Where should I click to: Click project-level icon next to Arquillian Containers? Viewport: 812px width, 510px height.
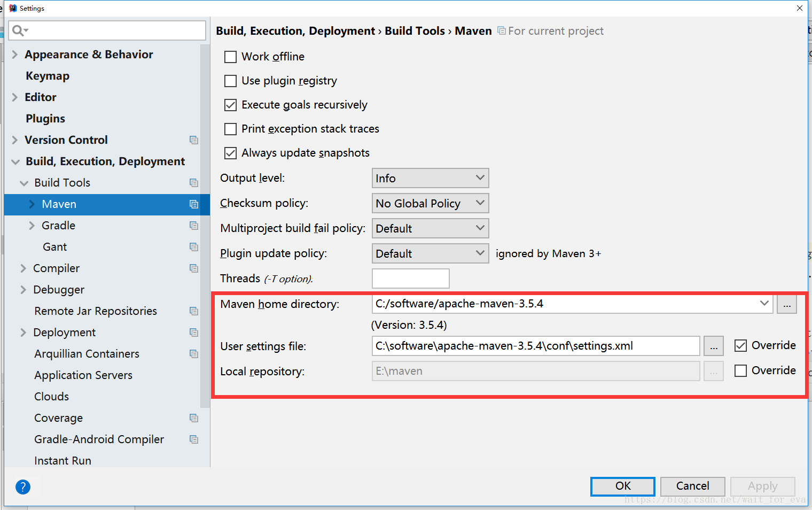pyautogui.click(x=194, y=354)
